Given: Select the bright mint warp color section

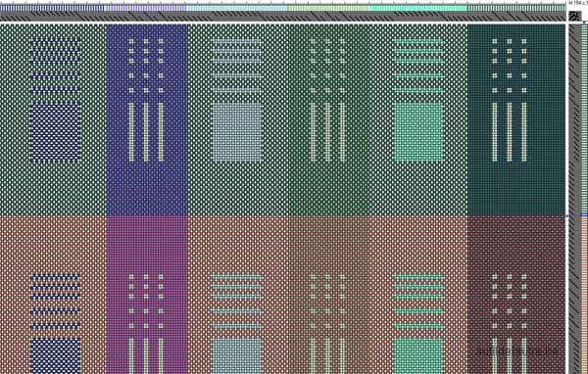Looking at the screenshot, I should tap(418, 8).
